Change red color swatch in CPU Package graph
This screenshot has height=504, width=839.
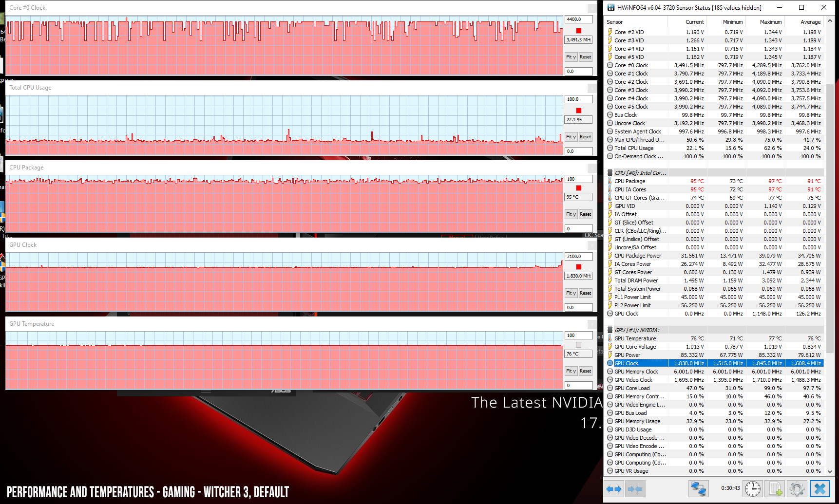(x=579, y=188)
